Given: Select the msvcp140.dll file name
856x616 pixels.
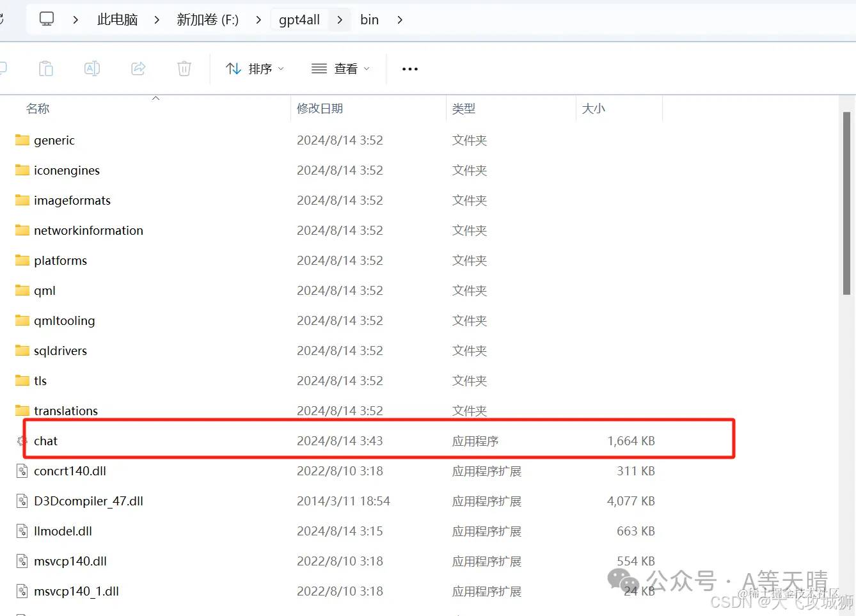Looking at the screenshot, I should 70,561.
